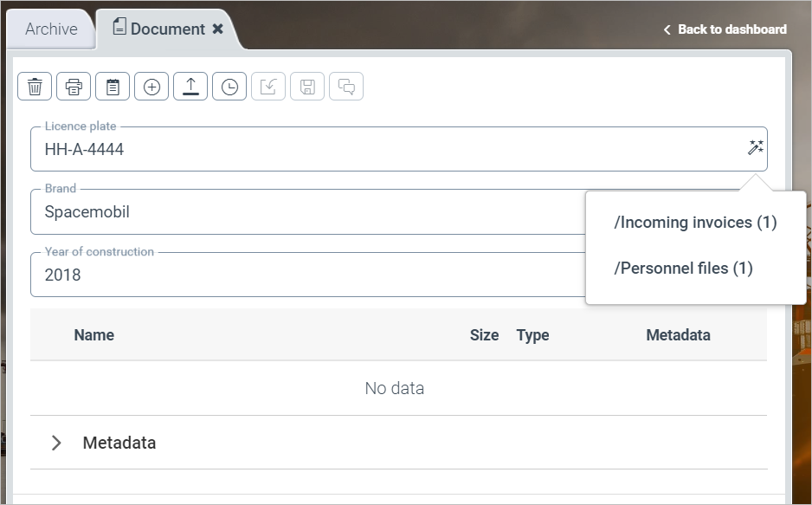
Task: Click the check-in arrow icon
Action: tap(268, 87)
